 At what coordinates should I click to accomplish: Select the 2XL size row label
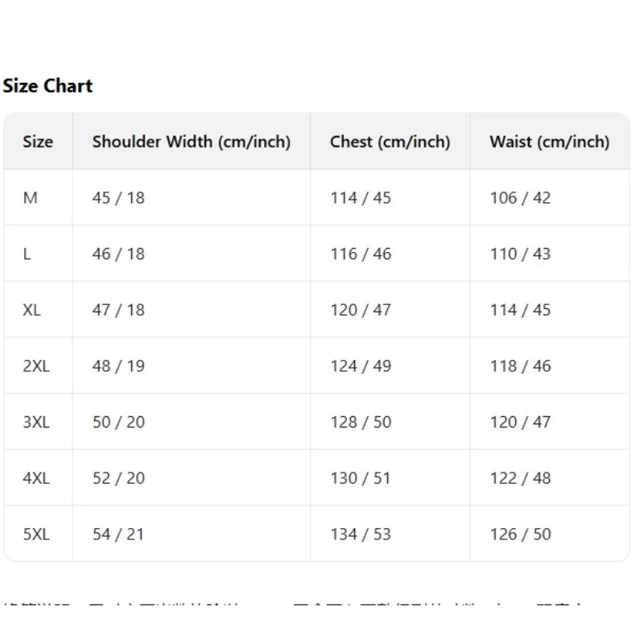(36, 366)
